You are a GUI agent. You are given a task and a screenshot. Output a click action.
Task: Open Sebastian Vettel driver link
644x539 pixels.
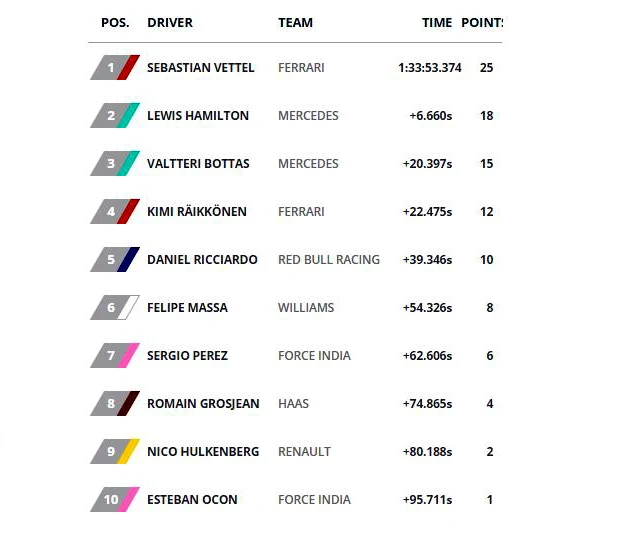coord(200,68)
